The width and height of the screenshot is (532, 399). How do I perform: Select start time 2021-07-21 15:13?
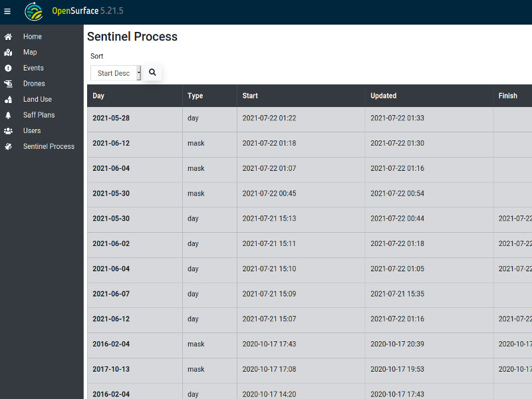coord(269,219)
